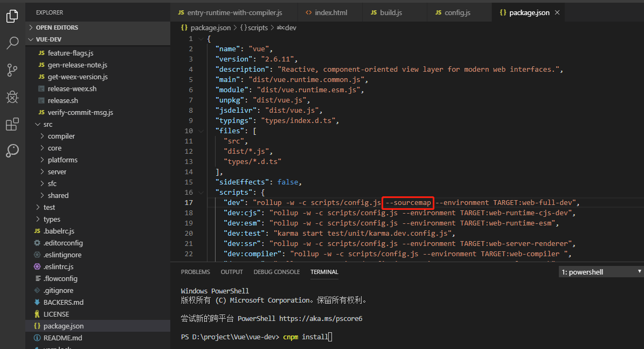644x349 pixels.
Task: Open the Explorer view in activity bar
Action: [x=12, y=16]
